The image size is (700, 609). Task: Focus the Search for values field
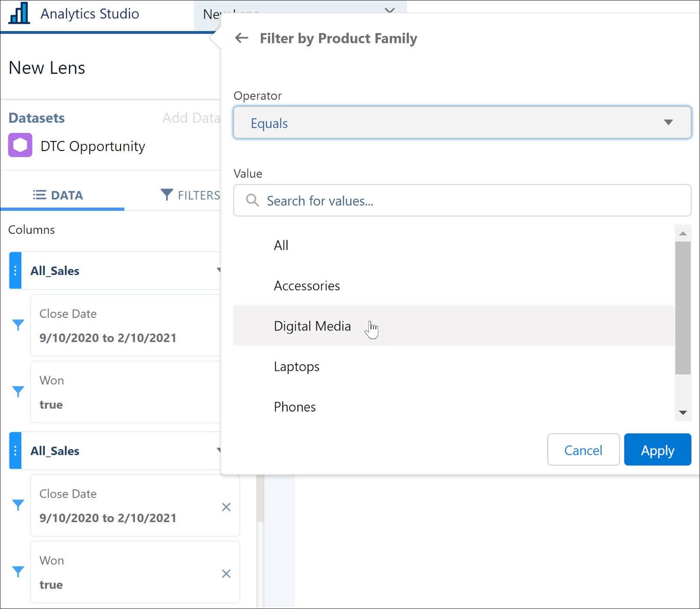click(462, 200)
